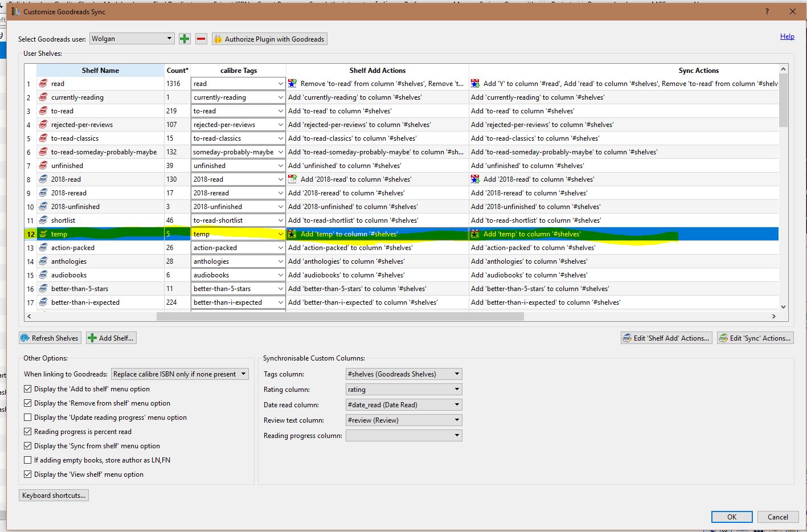Open the Rating column dropdown
Image resolution: width=807 pixels, height=532 pixels.
(404, 390)
